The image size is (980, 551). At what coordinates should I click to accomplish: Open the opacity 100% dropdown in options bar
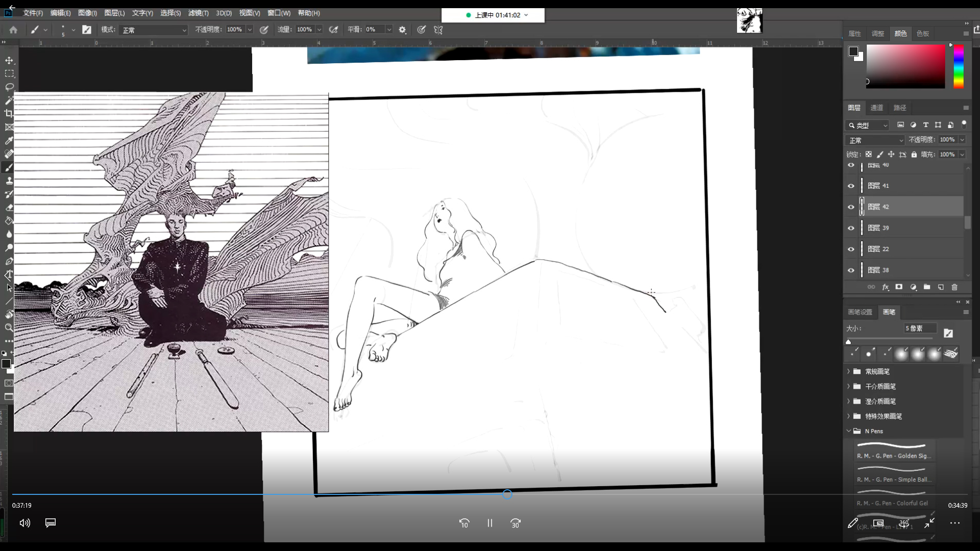click(x=250, y=30)
